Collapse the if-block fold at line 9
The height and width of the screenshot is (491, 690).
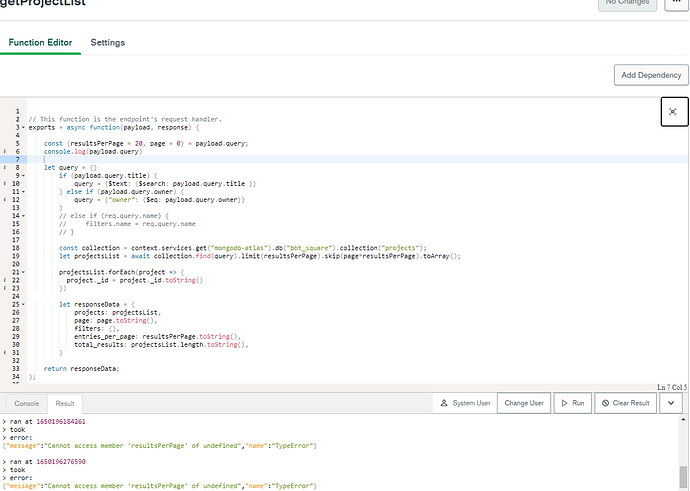(x=24, y=176)
